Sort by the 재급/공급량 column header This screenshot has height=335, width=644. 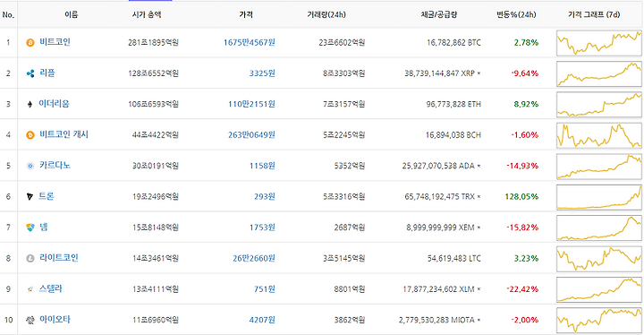pos(438,15)
